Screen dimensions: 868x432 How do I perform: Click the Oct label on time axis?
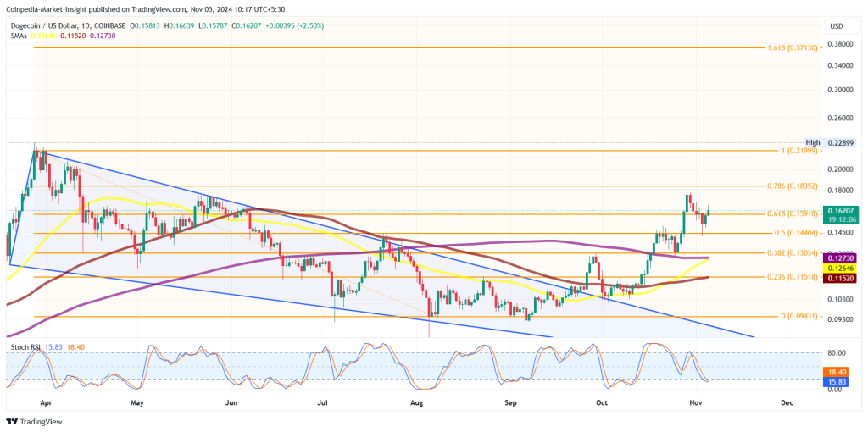(x=602, y=402)
